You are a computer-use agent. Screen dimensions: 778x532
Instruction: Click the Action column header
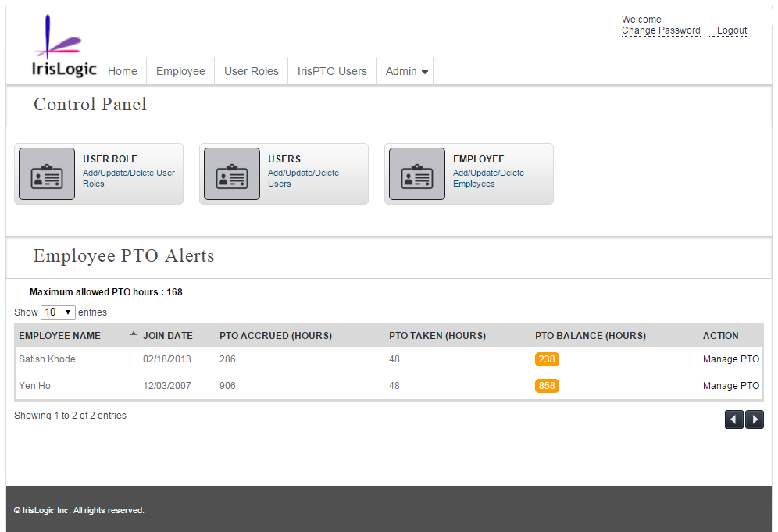pyautogui.click(x=720, y=335)
